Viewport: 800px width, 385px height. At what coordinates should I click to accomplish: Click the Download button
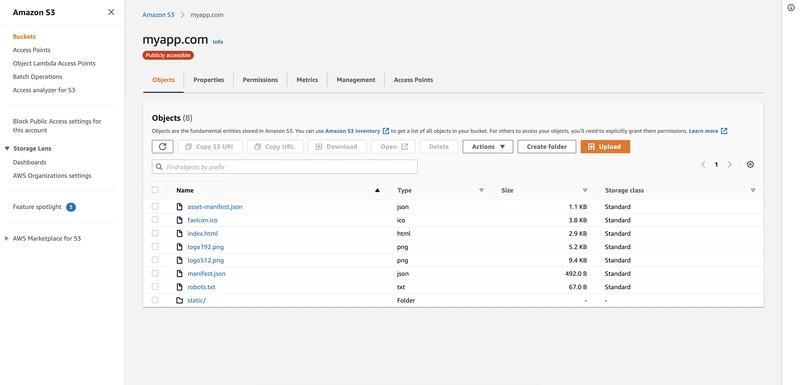[337, 147]
